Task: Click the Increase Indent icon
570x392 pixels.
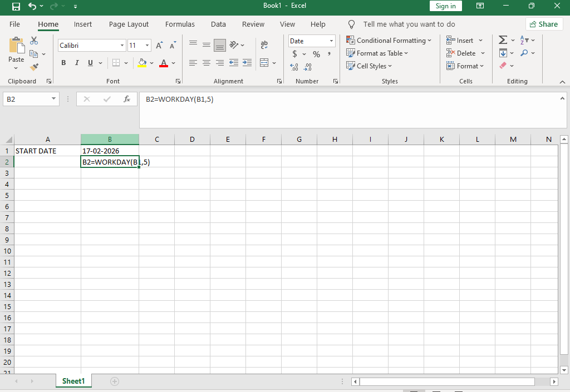Action: 247,63
